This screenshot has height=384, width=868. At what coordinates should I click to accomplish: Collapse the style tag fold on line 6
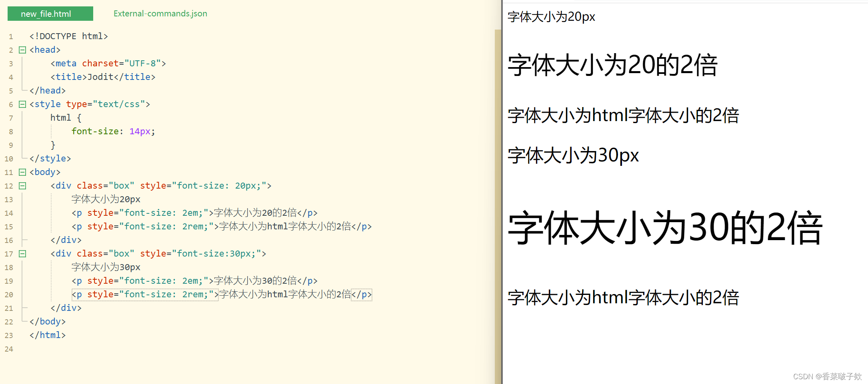(x=22, y=104)
